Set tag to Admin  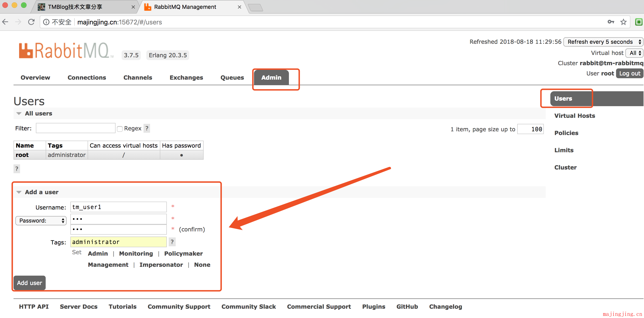pos(98,254)
